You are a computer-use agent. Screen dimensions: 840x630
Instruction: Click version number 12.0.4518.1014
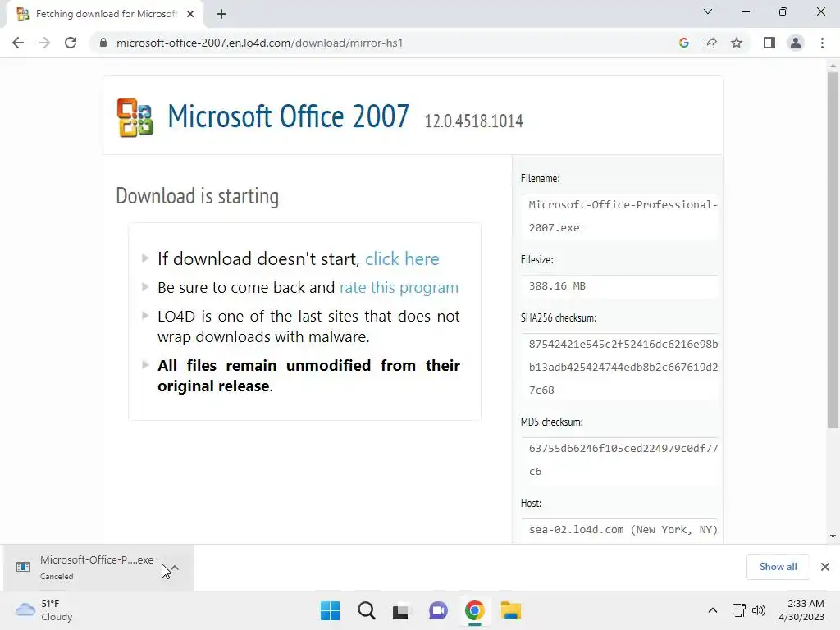coord(473,121)
